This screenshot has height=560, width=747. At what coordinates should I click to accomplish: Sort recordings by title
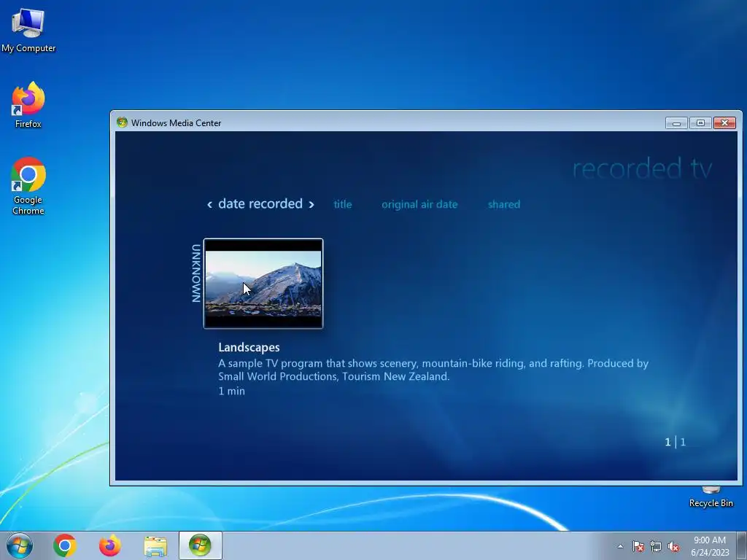(x=343, y=204)
